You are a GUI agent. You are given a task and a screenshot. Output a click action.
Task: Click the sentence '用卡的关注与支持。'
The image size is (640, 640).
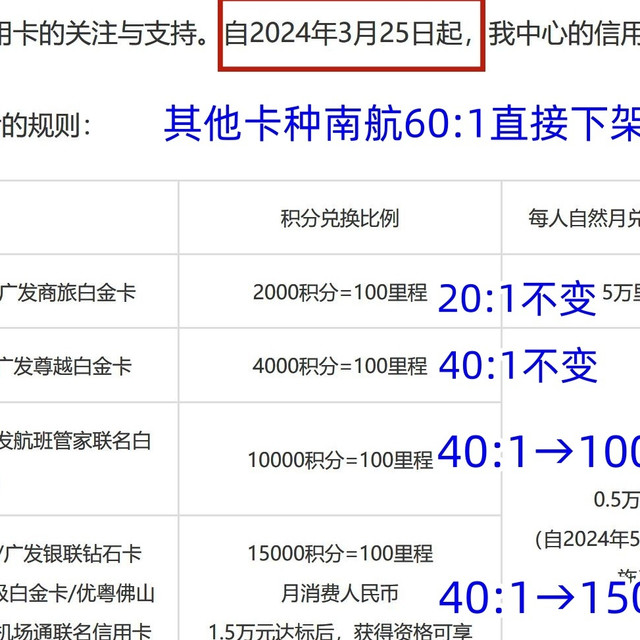pyautogui.click(x=104, y=34)
